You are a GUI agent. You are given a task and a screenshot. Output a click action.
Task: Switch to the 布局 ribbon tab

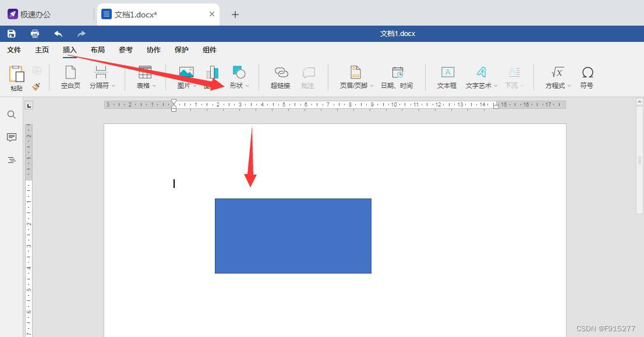(98, 49)
